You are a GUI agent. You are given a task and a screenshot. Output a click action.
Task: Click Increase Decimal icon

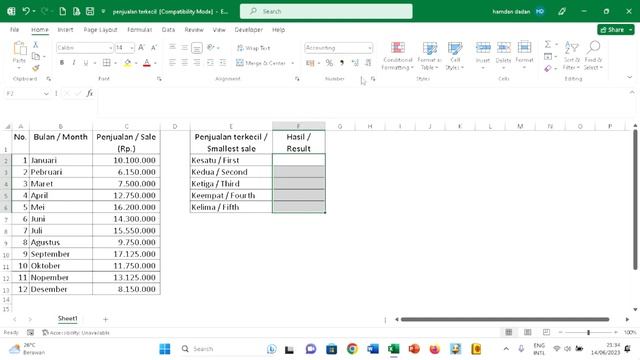point(355,63)
